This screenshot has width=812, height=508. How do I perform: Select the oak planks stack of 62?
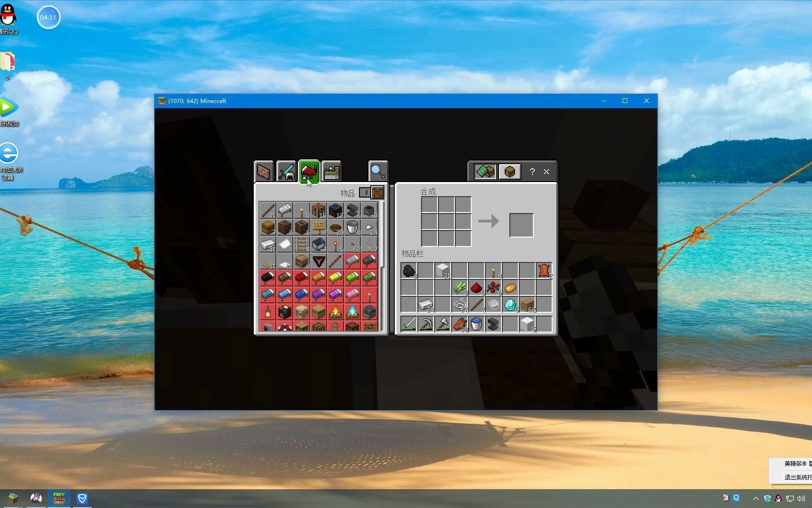527,305
